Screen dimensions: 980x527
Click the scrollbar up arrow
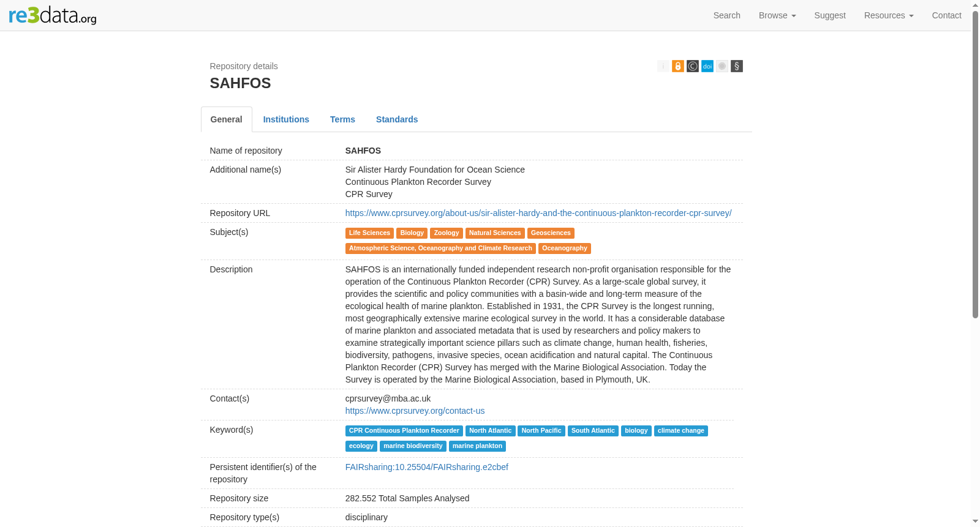[976, 5]
